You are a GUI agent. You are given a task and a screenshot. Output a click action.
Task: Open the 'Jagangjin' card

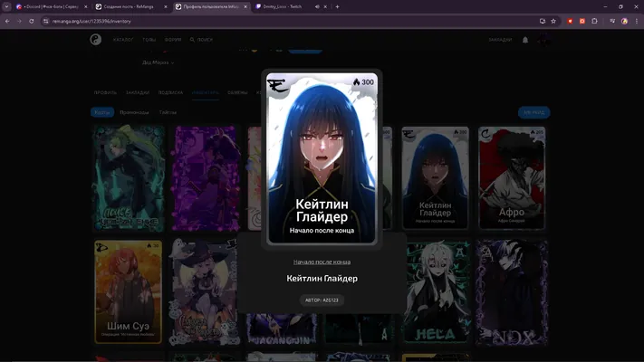[x=282, y=329]
